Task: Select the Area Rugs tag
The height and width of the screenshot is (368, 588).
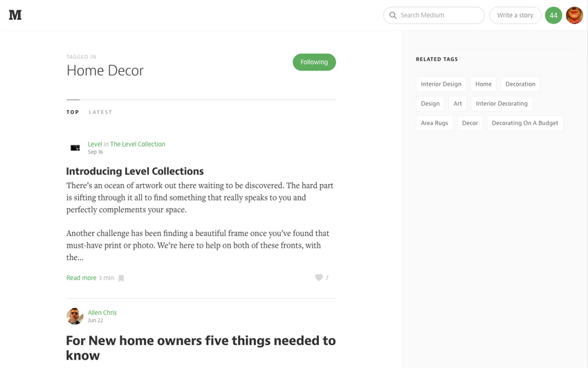Action: point(434,123)
